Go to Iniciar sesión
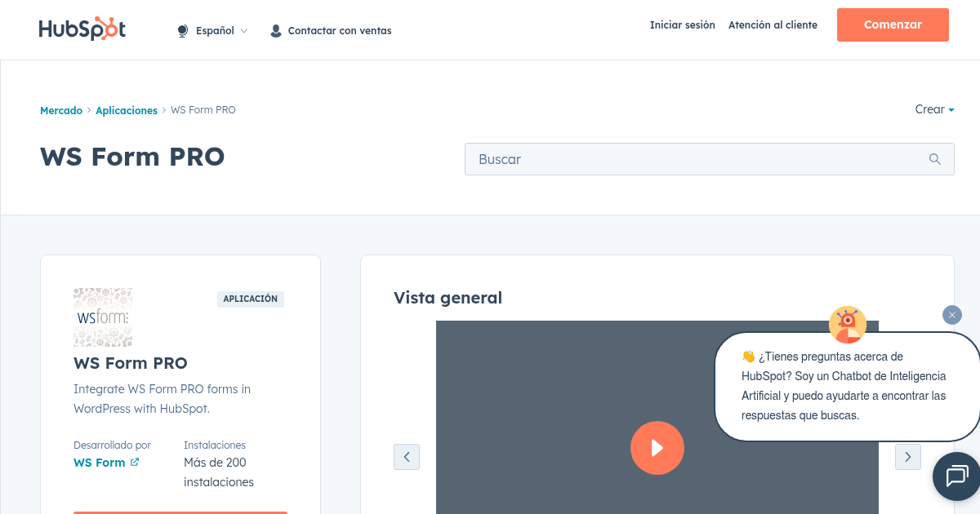Viewport: 980px width, 514px height. [x=682, y=25]
